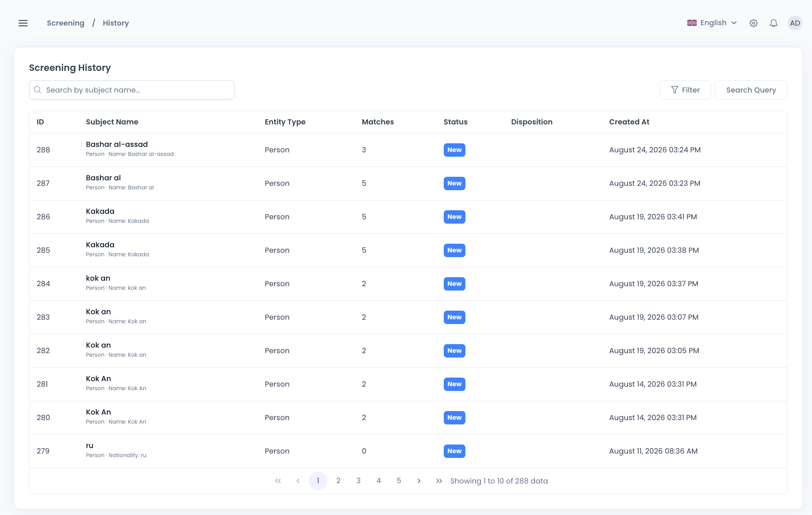
Task: Click date August 24, 2026 03:24 PM
Action: [655, 150]
